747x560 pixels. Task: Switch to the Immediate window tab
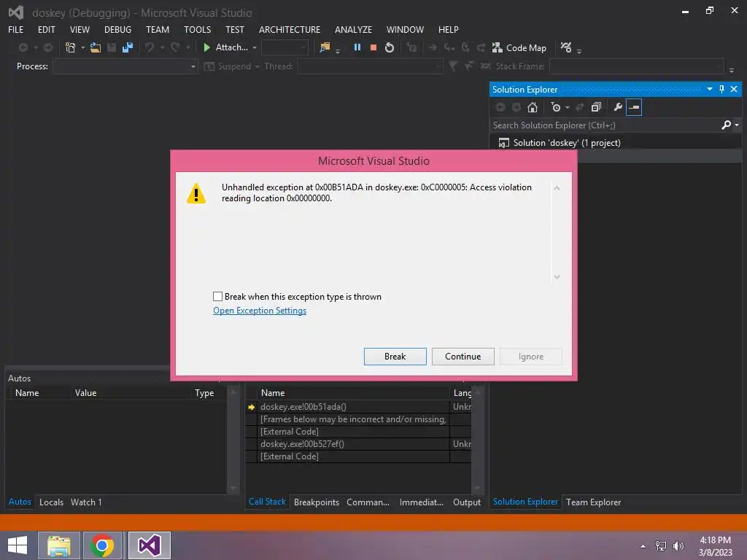[x=421, y=502]
